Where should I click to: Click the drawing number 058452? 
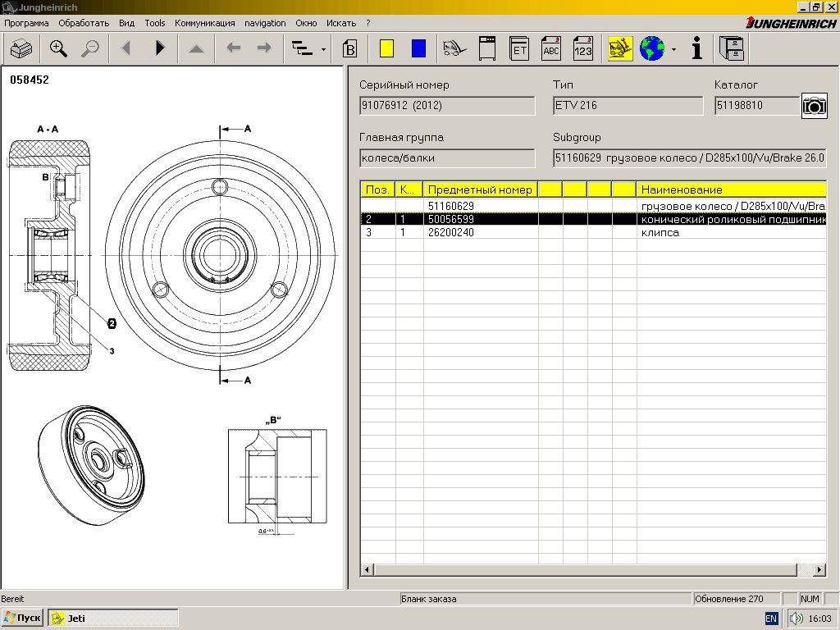pyautogui.click(x=30, y=80)
